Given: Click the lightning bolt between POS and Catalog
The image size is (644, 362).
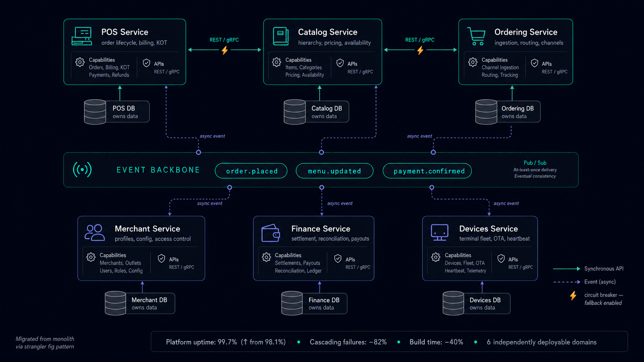Looking at the screenshot, I should pos(225,50).
